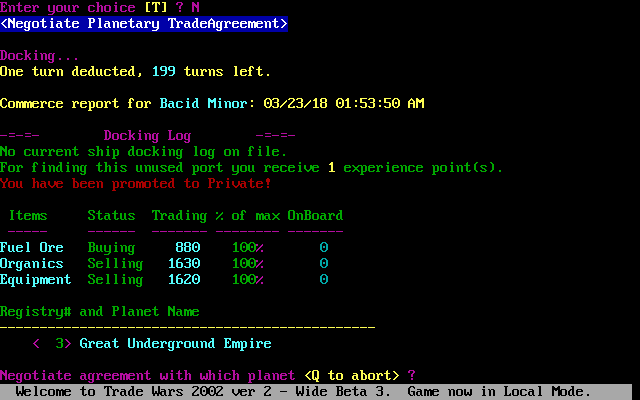
Task: Click the '100%' value for Equipment
Action: point(248,280)
